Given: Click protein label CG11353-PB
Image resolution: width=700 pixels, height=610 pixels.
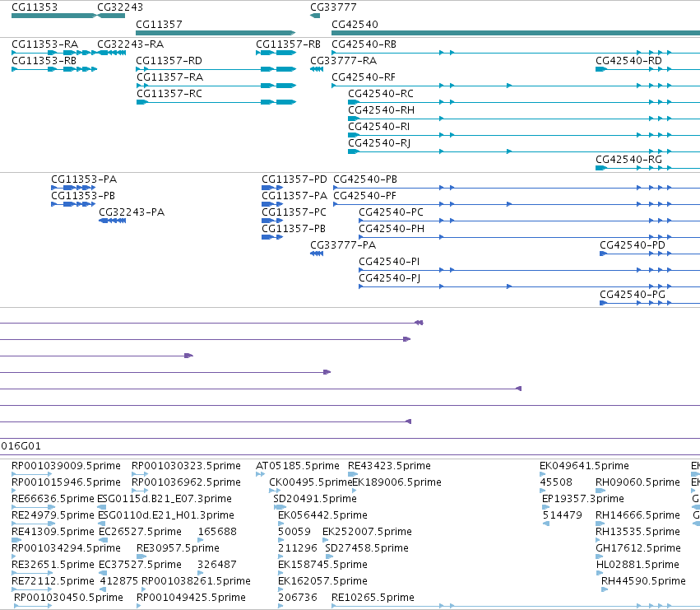Looking at the screenshot, I should (83, 196).
